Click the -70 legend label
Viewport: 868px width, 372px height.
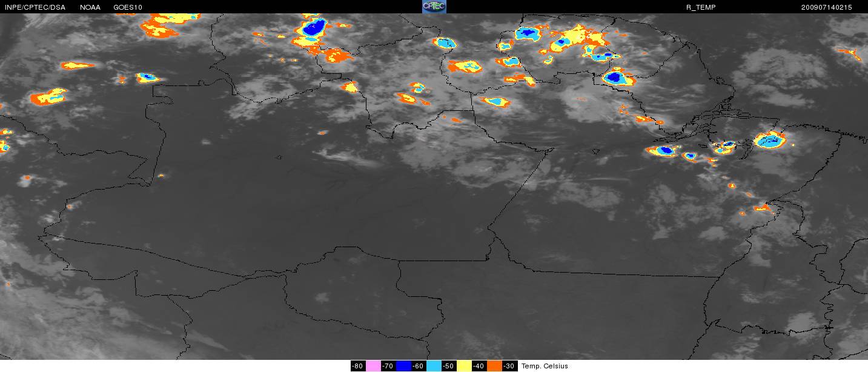pyautogui.click(x=388, y=366)
